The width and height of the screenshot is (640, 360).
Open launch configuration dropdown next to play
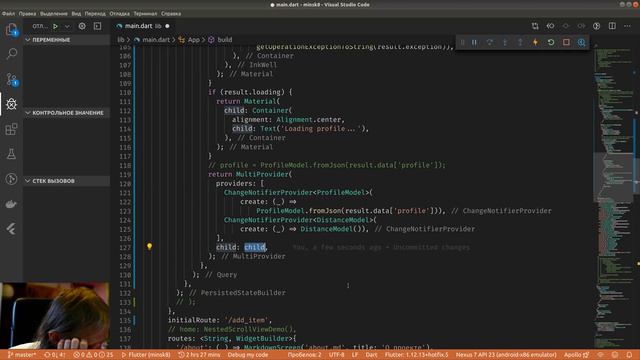coord(67,26)
